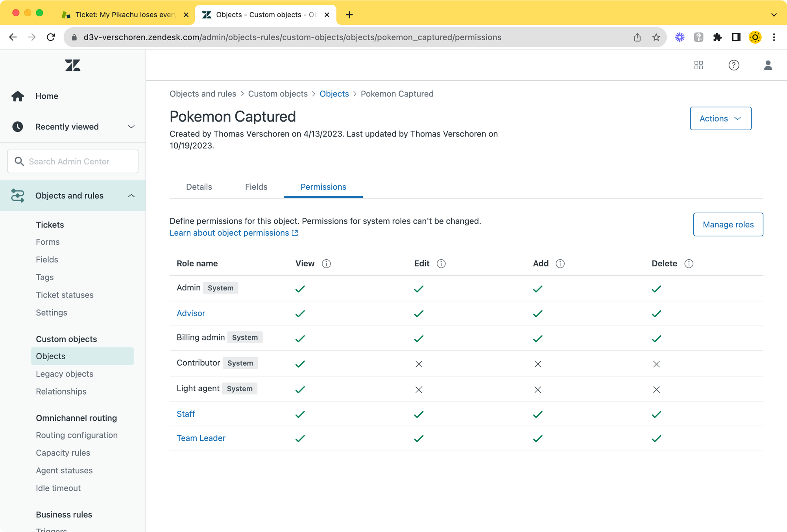Click the Zendesk logo in the sidebar

73,65
